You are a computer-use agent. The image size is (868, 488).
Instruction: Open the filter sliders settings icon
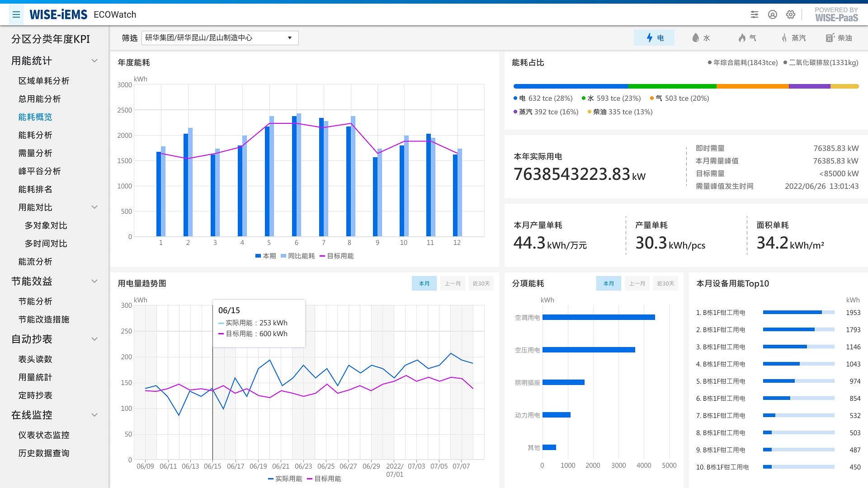[755, 14]
